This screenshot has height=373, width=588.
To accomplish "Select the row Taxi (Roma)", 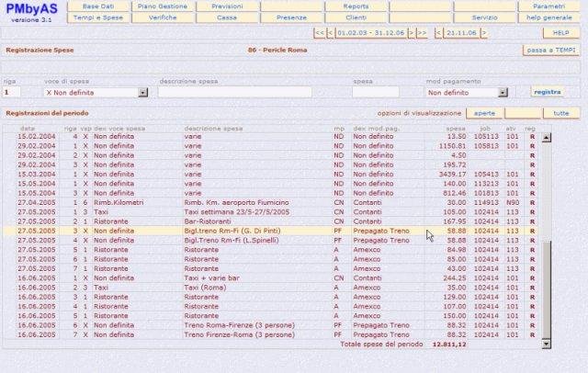I will pyautogui.click(x=270, y=288).
